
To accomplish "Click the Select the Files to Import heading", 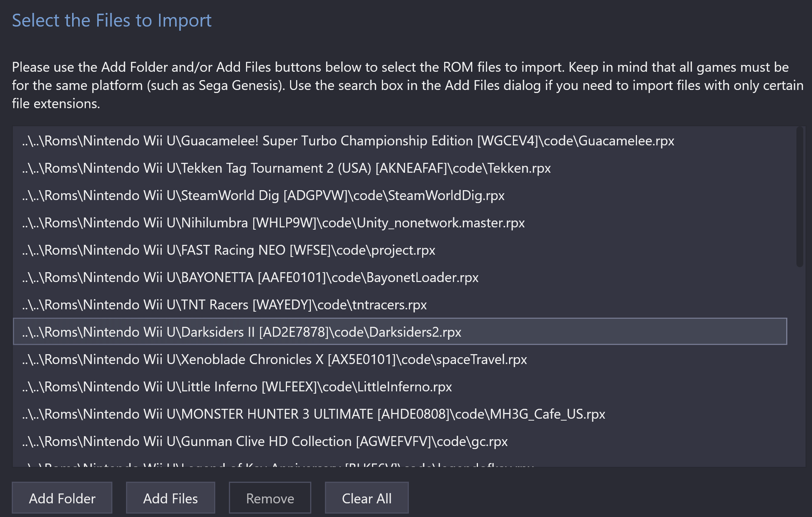I will coord(112,20).
